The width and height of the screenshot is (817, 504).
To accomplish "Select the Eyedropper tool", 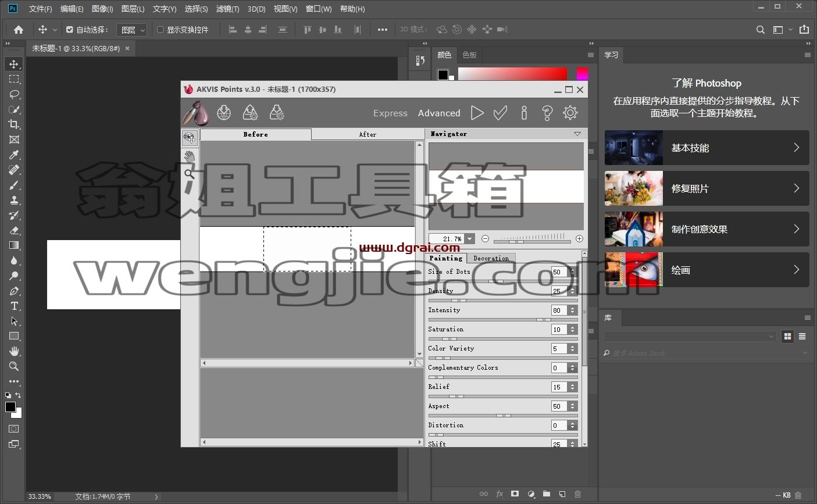I will [x=14, y=155].
